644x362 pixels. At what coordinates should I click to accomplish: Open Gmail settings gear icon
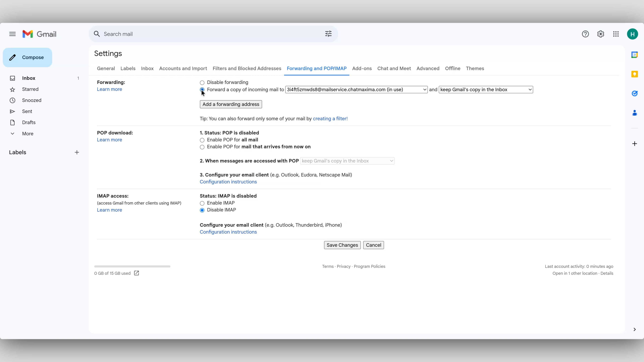pos(601,34)
